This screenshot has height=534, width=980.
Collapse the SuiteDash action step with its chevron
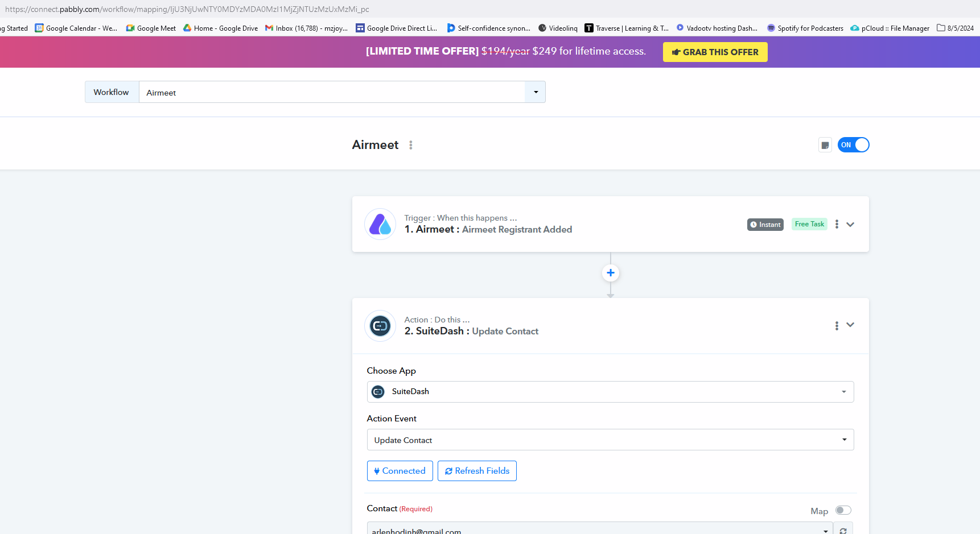[x=850, y=325]
